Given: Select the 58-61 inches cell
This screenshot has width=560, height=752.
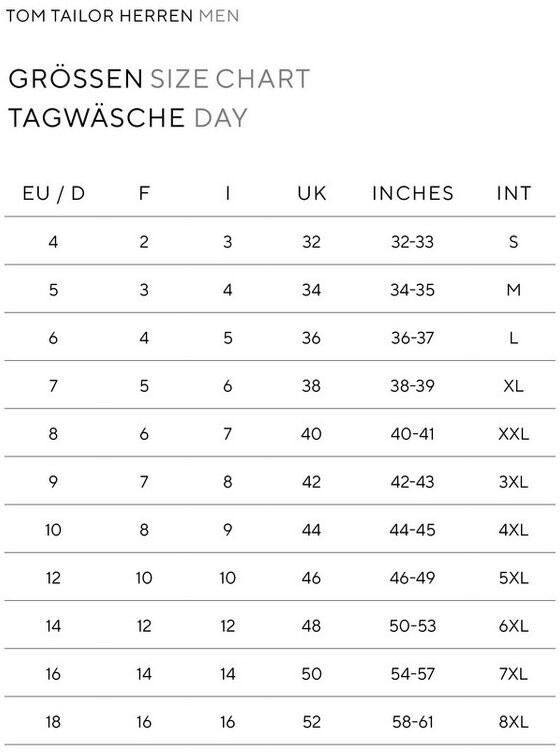Looking at the screenshot, I should (412, 722).
